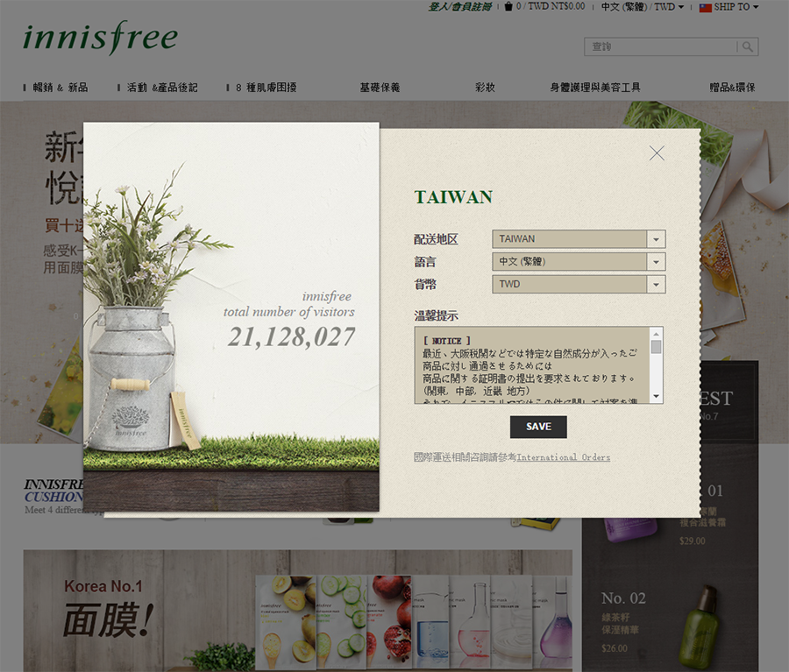Open the 贈品&環保 menu
789x672 pixels.
tap(732, 88)
